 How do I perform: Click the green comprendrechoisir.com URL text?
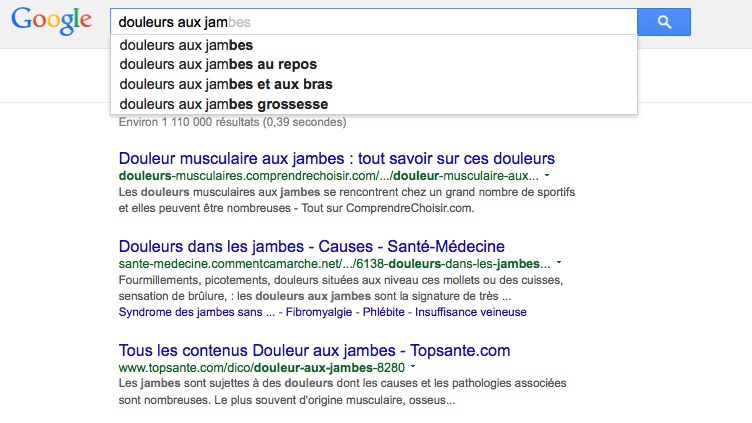[328, 176]
